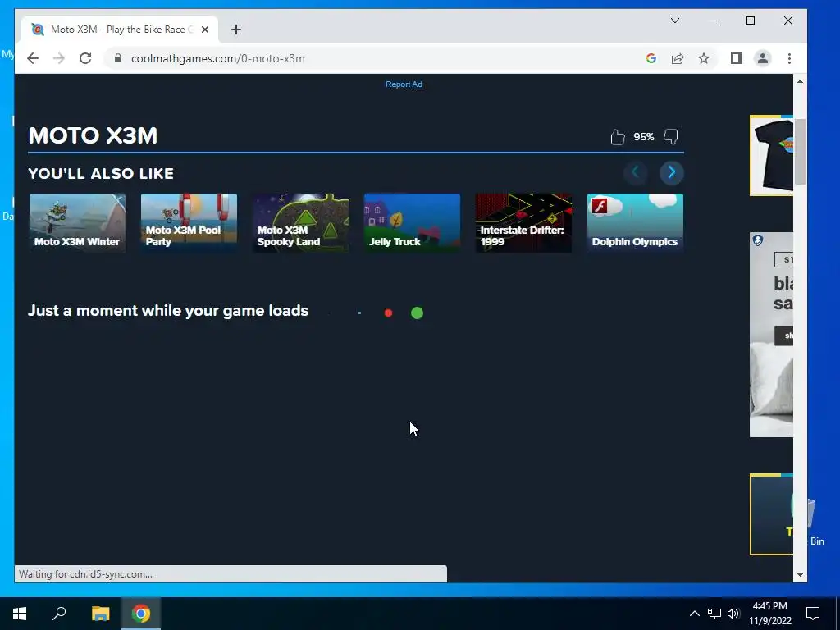
Task: Open the Moto X3M Winter game
Action: pos(78,223)
